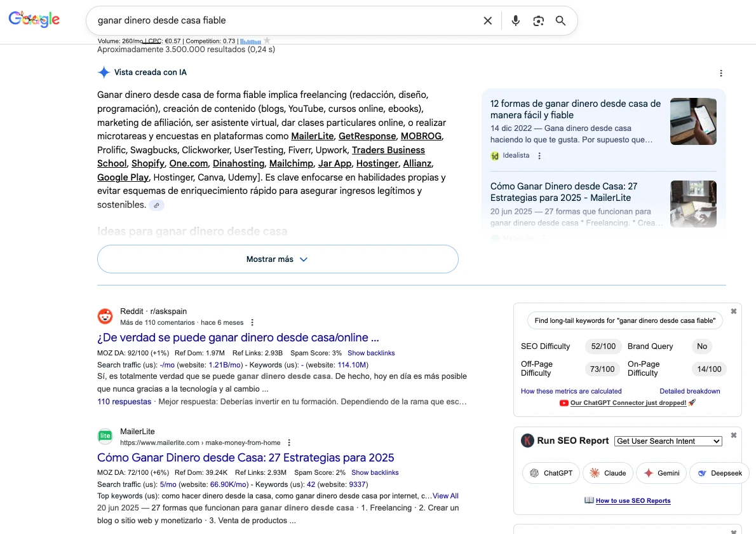Click the Google logo
756x534 pixels.
click(x=34, y=19)
